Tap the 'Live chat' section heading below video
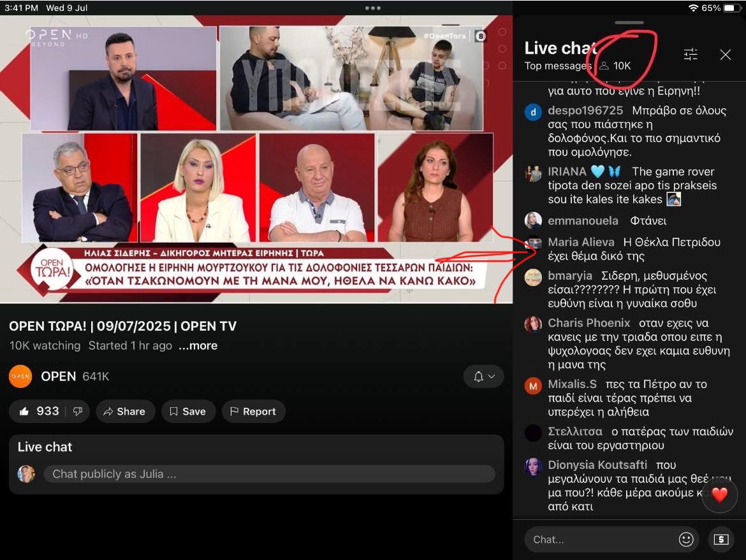Screen dimensions: 746x560 tap(45, 447)
